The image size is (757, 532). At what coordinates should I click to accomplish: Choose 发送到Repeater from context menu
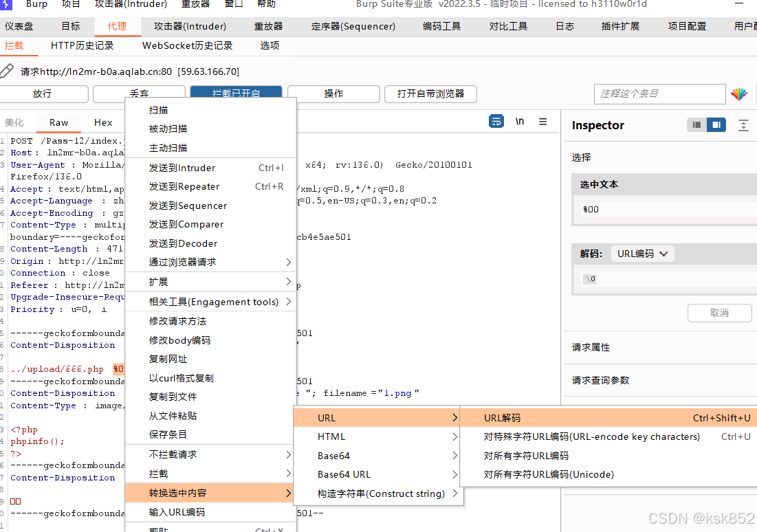210,186
